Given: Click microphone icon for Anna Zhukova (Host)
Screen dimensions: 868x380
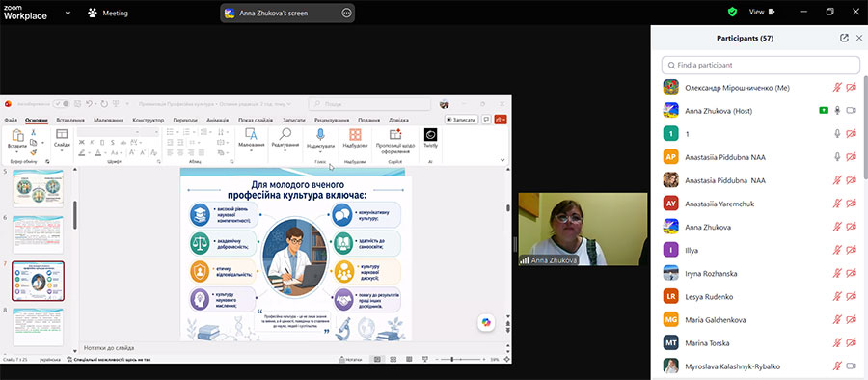Looking at the screenshot, I should [x=837, y=111].
